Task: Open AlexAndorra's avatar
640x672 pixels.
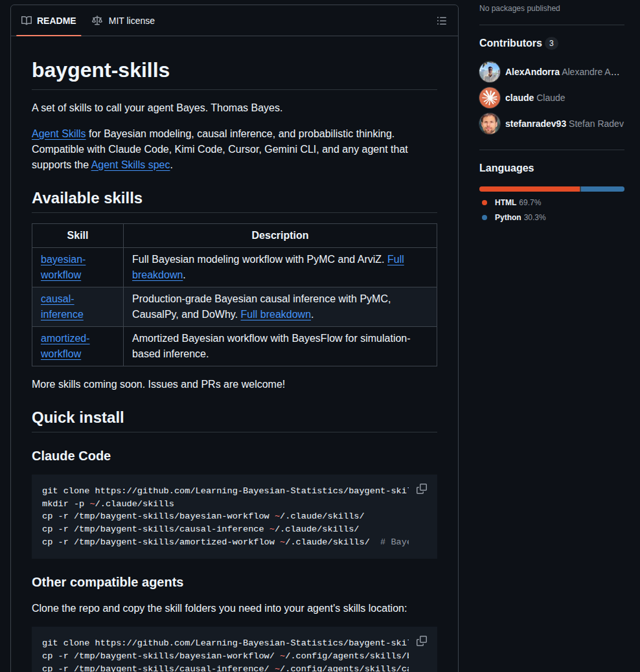Action: coord(490,72)
